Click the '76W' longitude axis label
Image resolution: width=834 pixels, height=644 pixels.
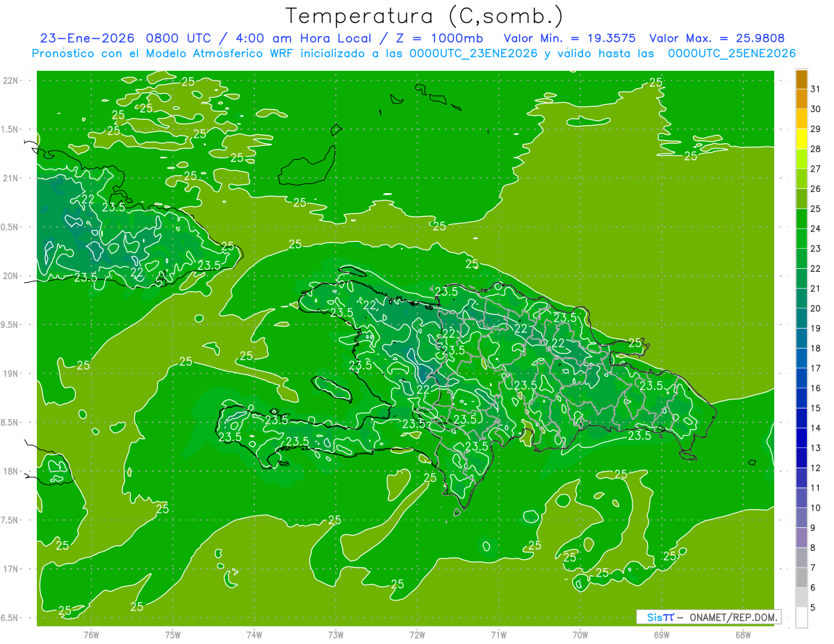91,635
